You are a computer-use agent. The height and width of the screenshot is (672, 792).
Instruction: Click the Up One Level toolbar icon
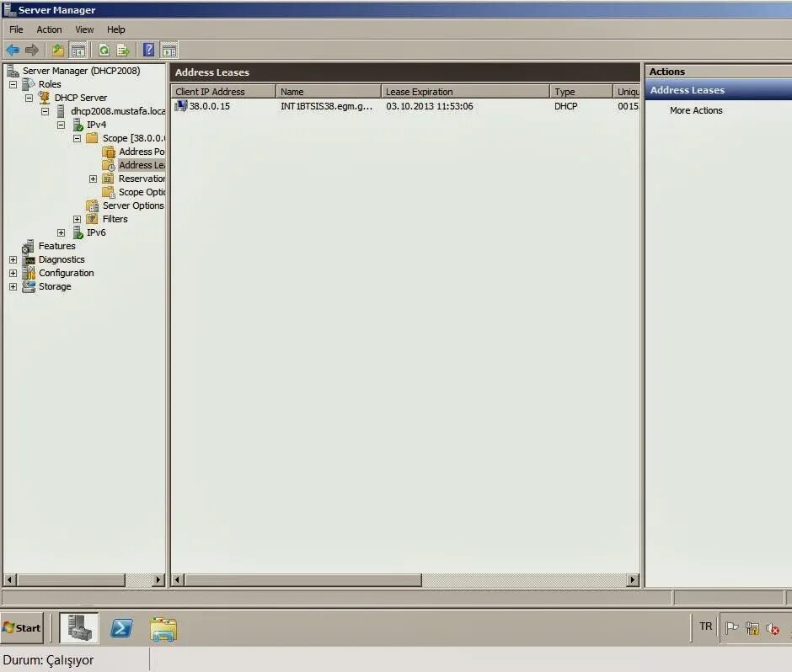[x=58, y=50]
